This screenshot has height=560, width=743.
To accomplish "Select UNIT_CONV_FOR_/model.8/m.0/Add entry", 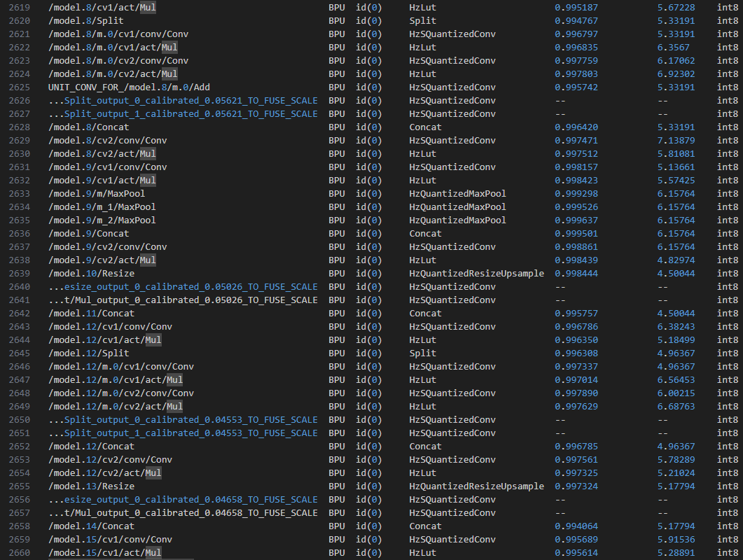I will 129,87.
